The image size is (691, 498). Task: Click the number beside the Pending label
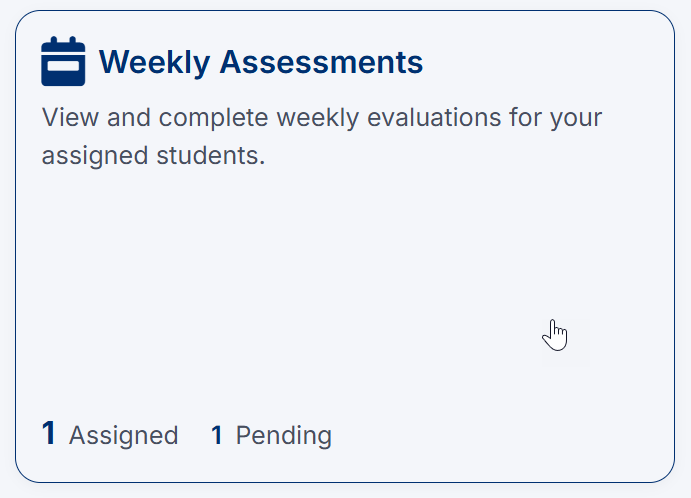click(217, 436)
